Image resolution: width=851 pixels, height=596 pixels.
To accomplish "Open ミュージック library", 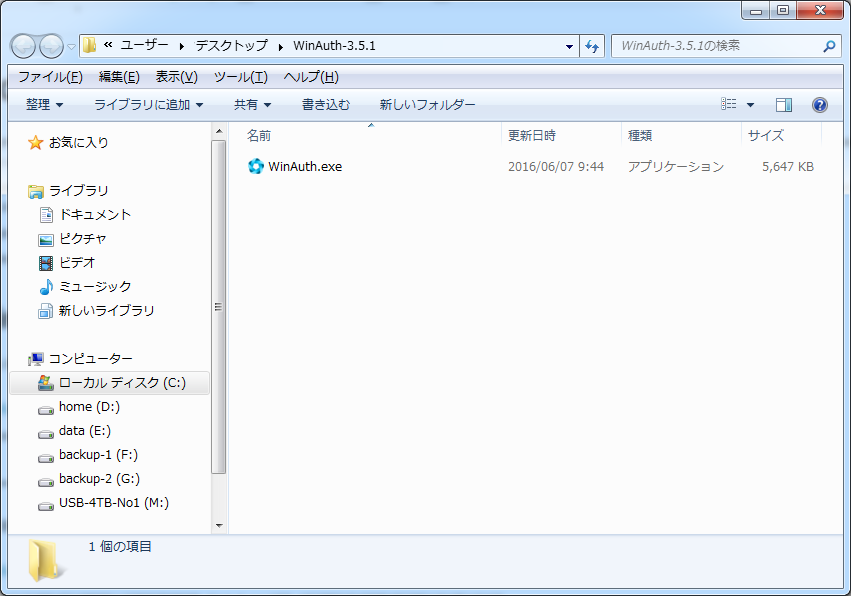I will [x=95, y=286].
